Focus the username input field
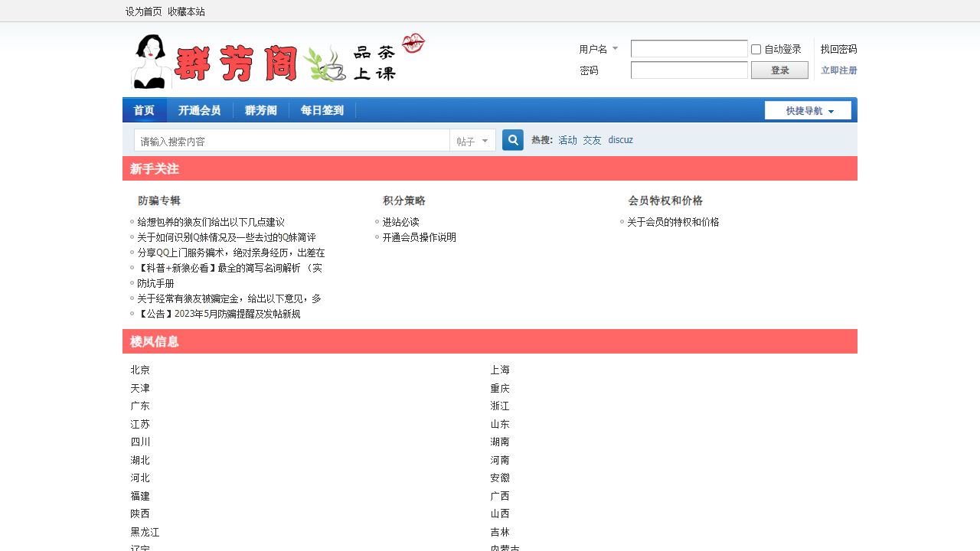Image resolution: width=980 pixels, height=551 pixels. 689,49
